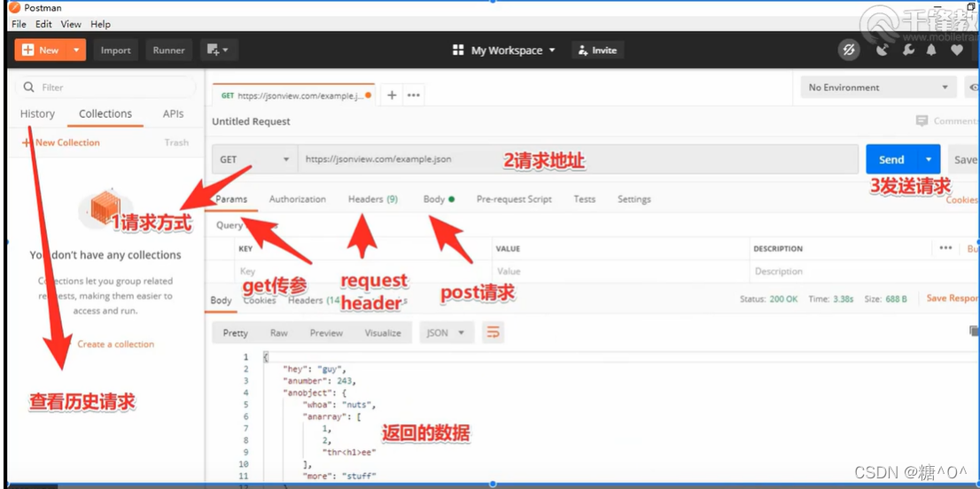Switch response view to Visualize
This screenshot has height=489, width=980.
(383, 333)
